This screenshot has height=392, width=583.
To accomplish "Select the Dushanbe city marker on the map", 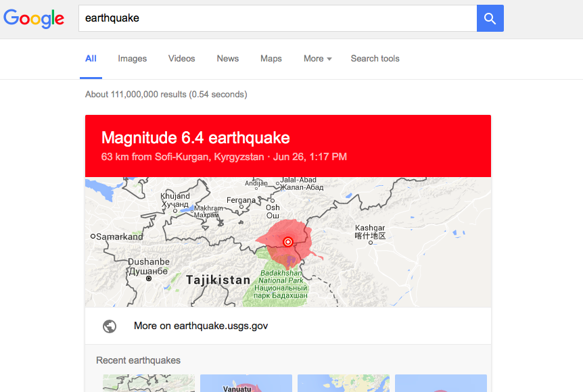I will [x=149, y=278].
